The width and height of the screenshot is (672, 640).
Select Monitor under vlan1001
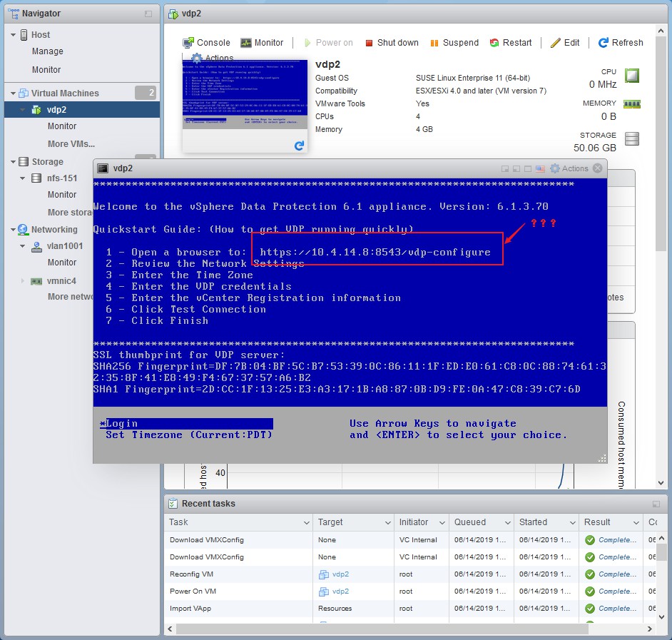pos(62,263)
